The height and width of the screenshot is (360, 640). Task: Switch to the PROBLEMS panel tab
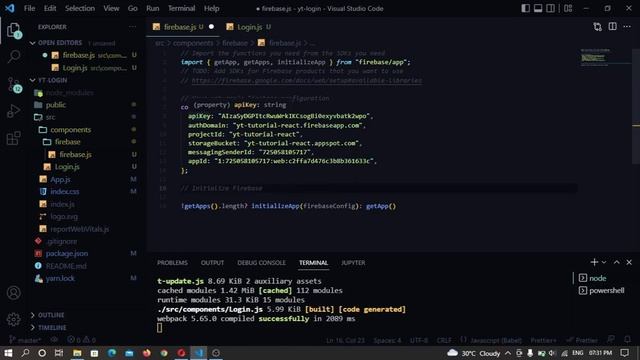pyautogui.click(x=172, y=262)
